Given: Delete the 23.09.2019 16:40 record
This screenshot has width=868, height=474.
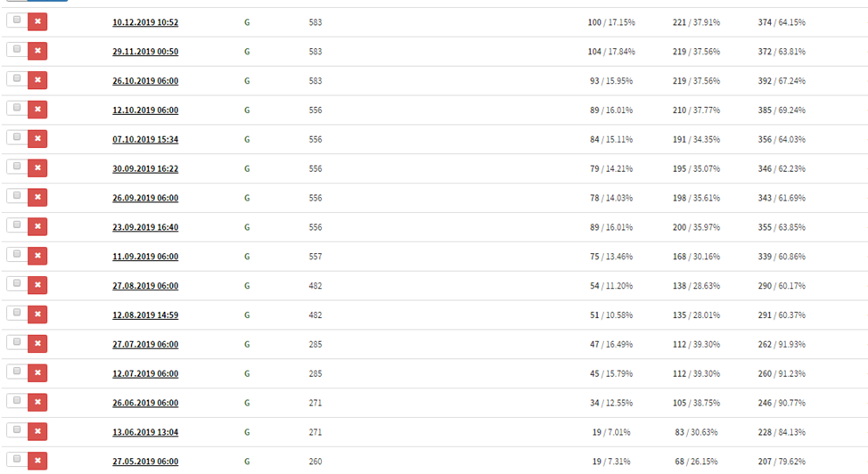Looking at the screenshot, I should pyautogui.click(x=37, y=226).
